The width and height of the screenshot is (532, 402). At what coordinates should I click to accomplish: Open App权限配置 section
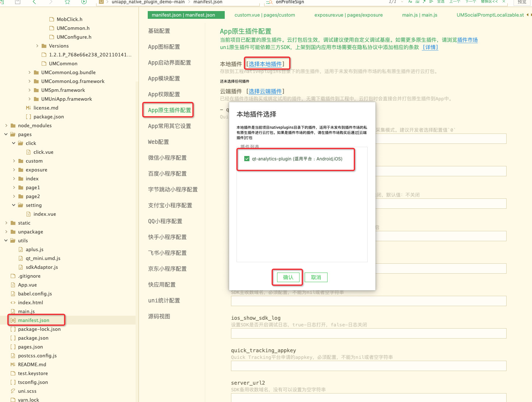(164, 94)
